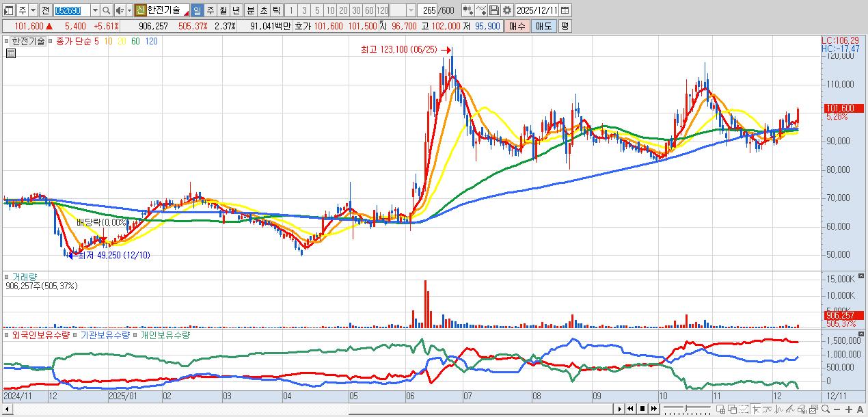The image size is (868, 417).
Task: Click the candle count field 265
Action: click(427, 10)
